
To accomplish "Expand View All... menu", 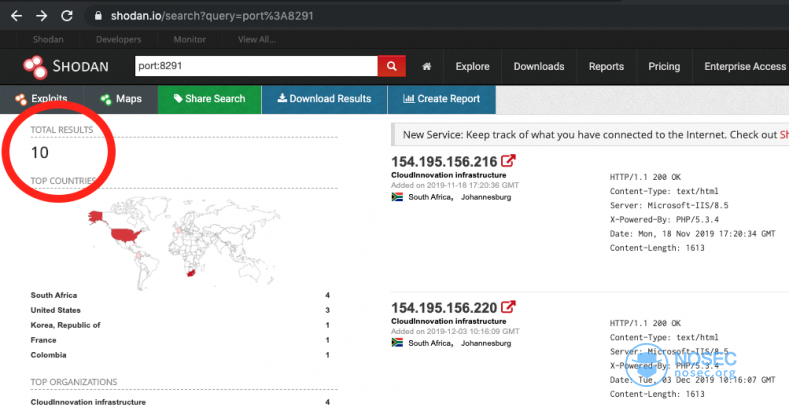I will coord(257,39).
